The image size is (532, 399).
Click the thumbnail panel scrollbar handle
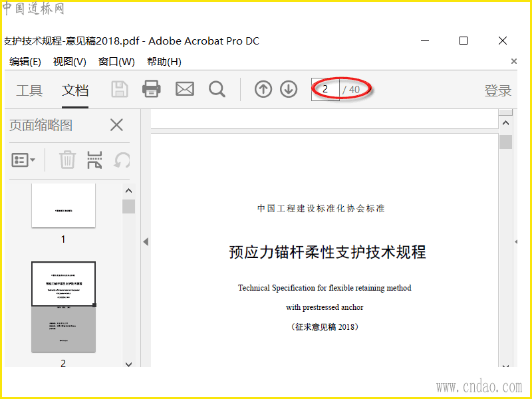tap(128, 206)
